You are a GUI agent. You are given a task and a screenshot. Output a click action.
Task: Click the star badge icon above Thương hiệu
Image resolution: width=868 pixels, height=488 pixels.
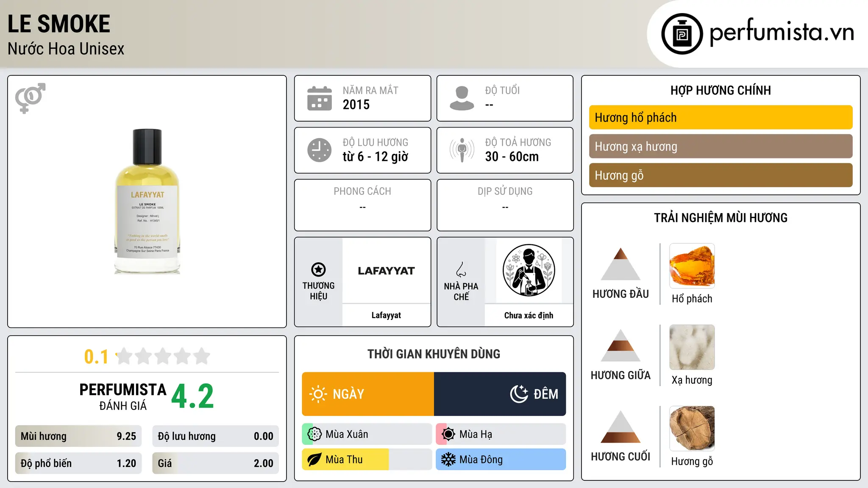(x=318, y=269)
